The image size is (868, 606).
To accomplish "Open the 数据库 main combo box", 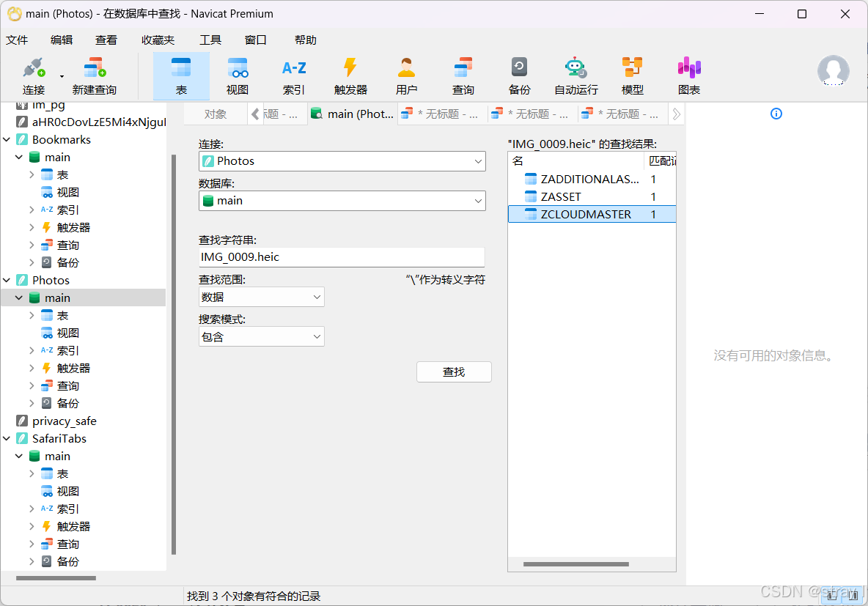I will click(342, 201).
